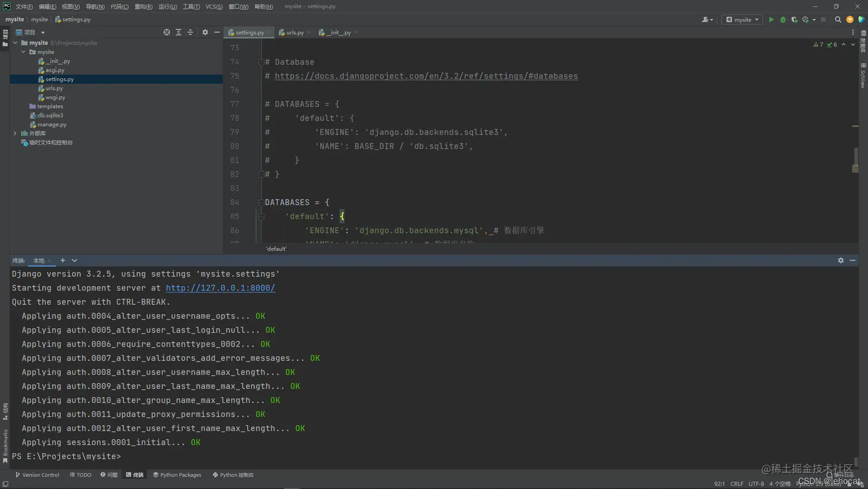
Task: Open the colorful plugin icon at top right
Action: [x=861, y=20]
